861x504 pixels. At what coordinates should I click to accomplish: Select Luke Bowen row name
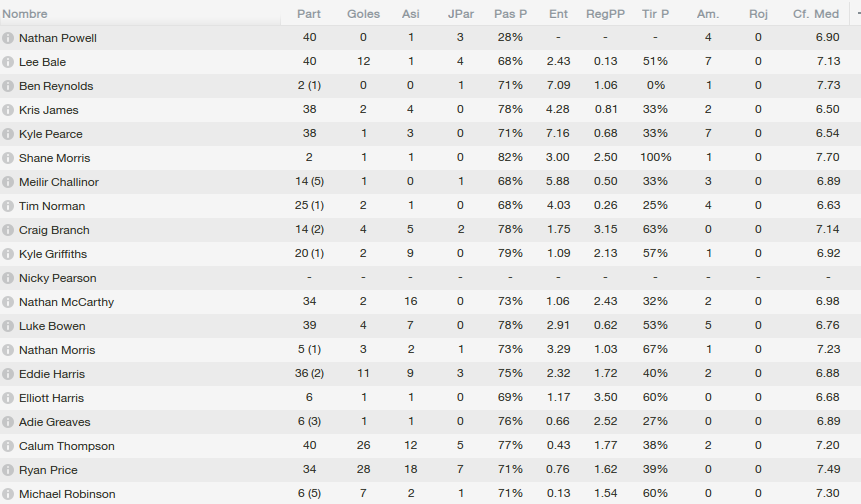[x=52, y=326]
